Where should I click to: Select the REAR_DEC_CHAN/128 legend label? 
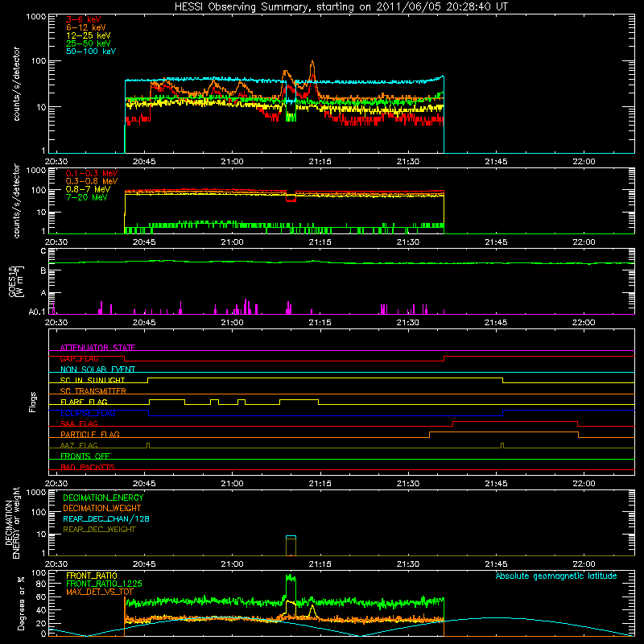click(x=106, y=518)
